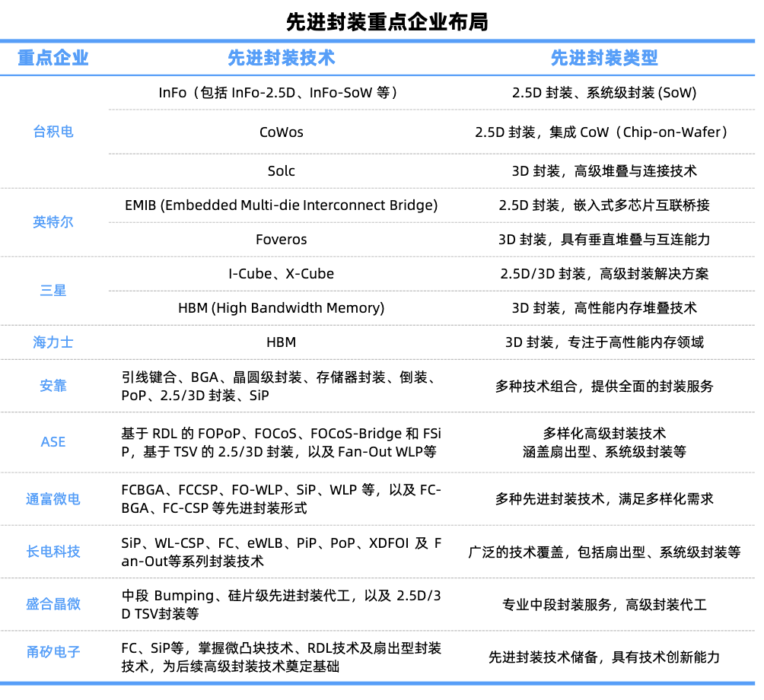764x700 pixels.
Task: Select the Foveros technology cell
Action: pos(281,240)
